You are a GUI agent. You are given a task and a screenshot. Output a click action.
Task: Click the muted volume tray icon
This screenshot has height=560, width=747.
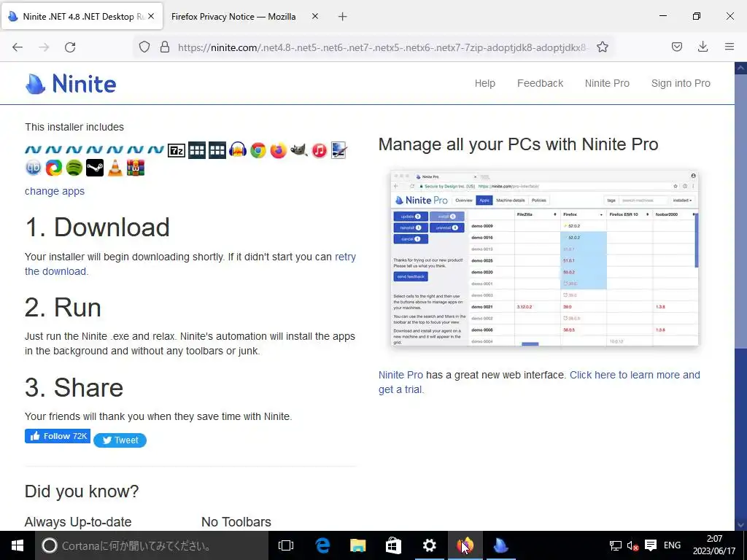[632, 545]
